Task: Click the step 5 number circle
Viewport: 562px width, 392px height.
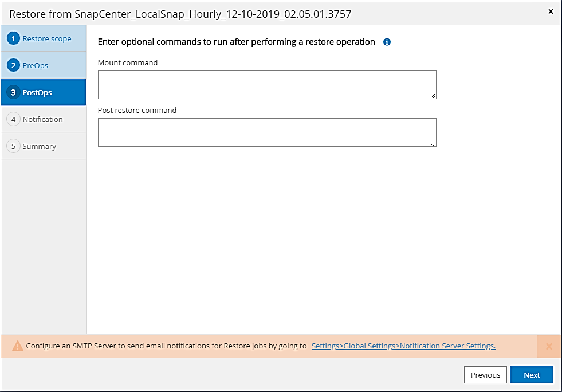Action: [x=13, y=147]
